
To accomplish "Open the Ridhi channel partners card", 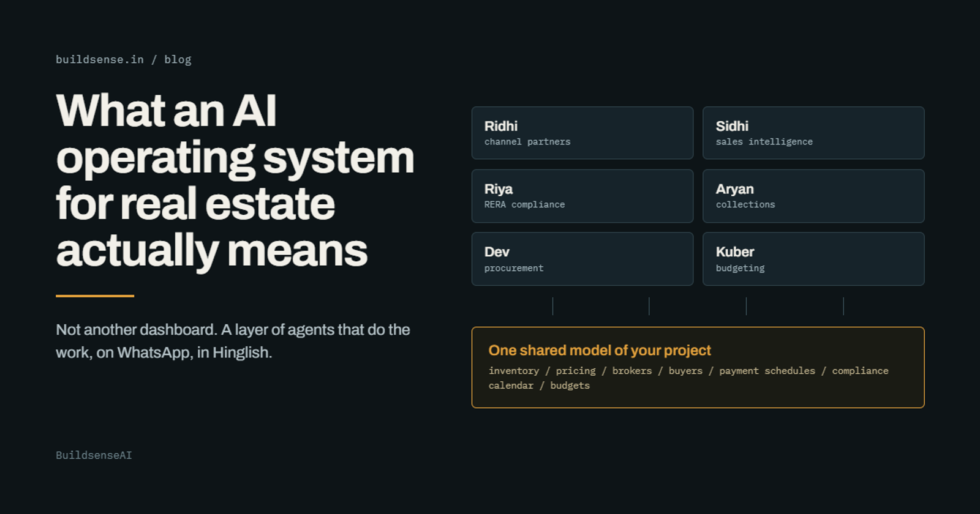I will pos(582,133).
